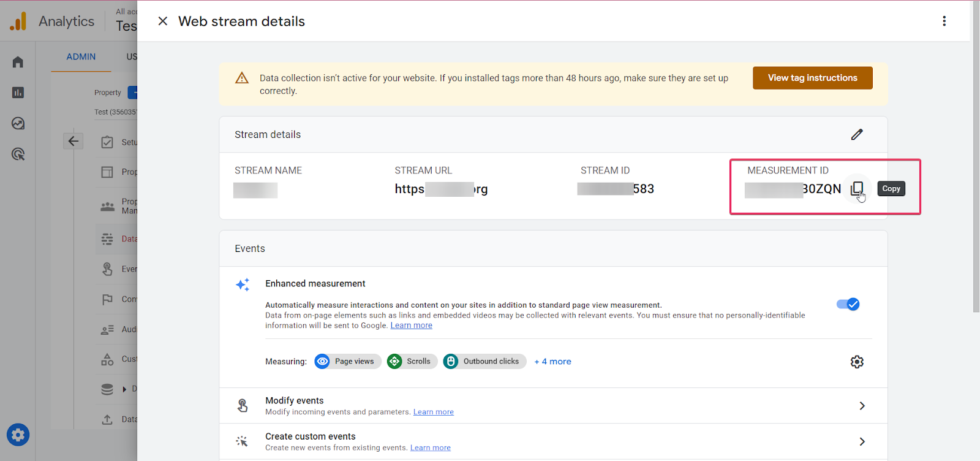Expand the Modify events row
The image size is (980, 461).
(861, 406)
